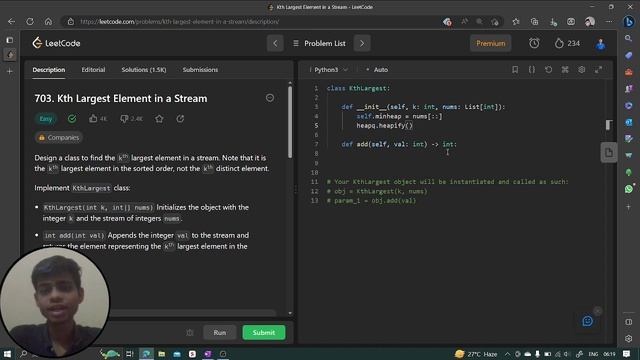Click the 27°C Haze weather widget
Image resolution: width=640 pixels, height=360 pixels.
point(476,354)
